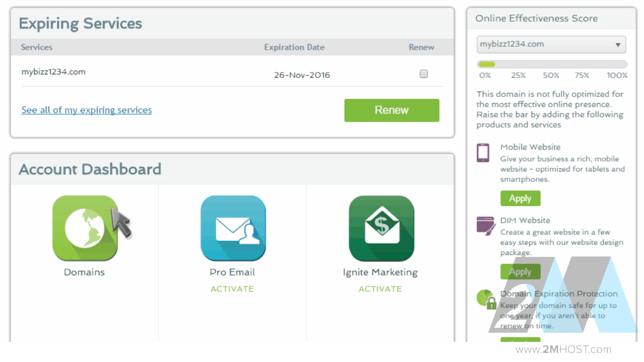This screenshot has width=644, height=362.
Task: Open the Pro Email envelope icon
Action: 233,228
